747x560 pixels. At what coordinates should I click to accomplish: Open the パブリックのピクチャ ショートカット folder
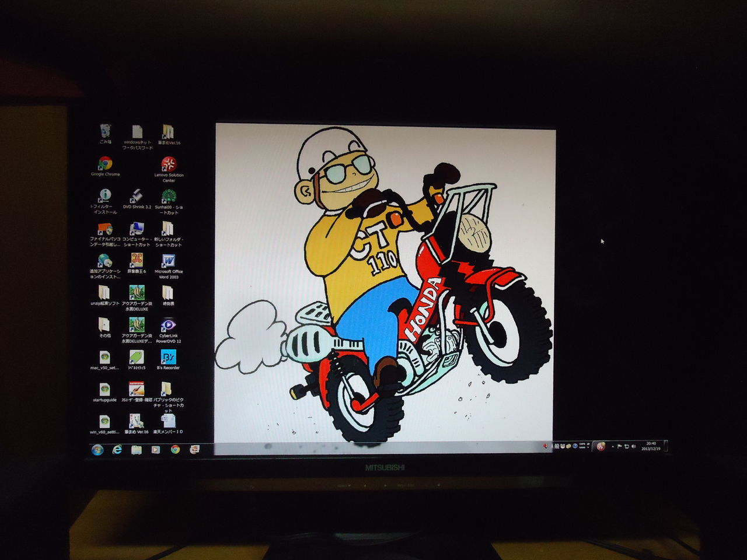[x=168, y=397]
